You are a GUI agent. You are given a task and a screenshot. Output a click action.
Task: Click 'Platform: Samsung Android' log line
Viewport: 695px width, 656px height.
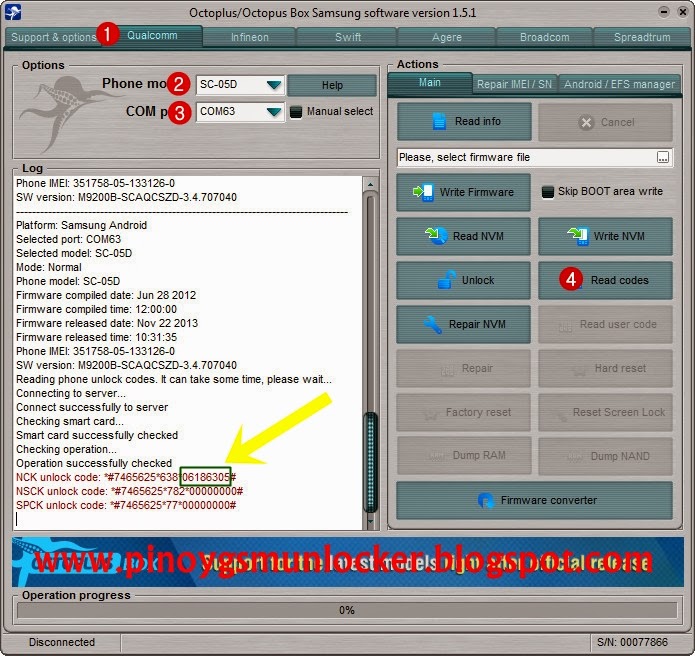coord(82,225)
